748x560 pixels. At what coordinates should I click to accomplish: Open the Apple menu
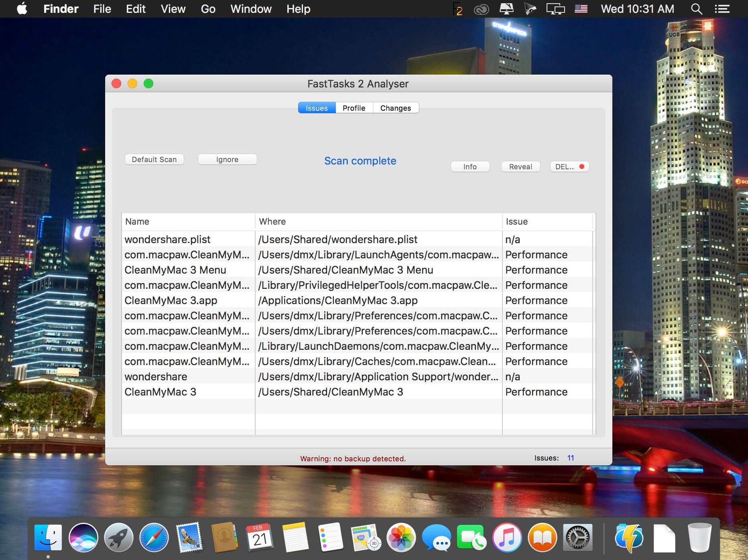(x=22, y=9)
